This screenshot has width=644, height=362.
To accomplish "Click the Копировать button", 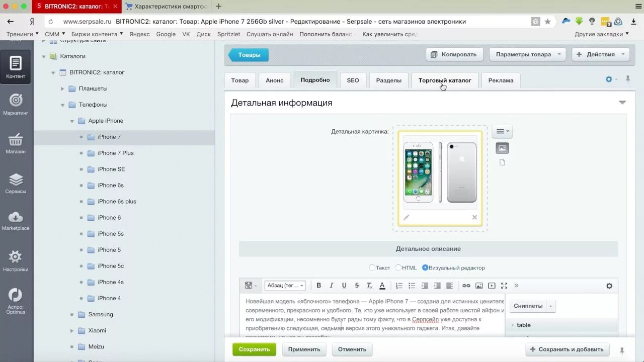I will point(454,54).
